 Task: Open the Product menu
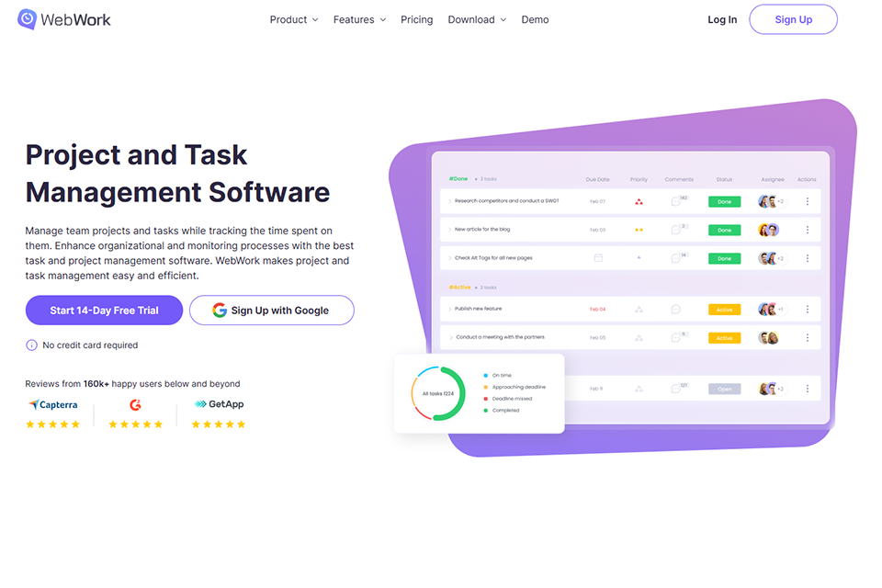point(294,19)
